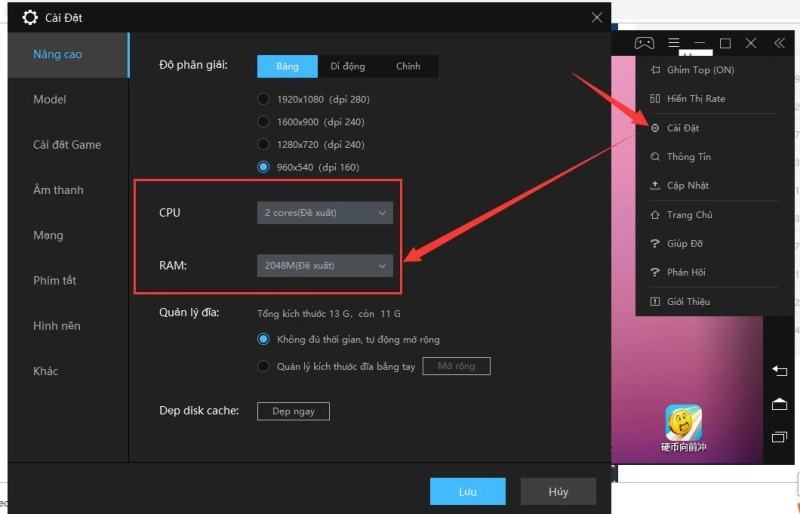Open the RAM size dropdown

325,265
